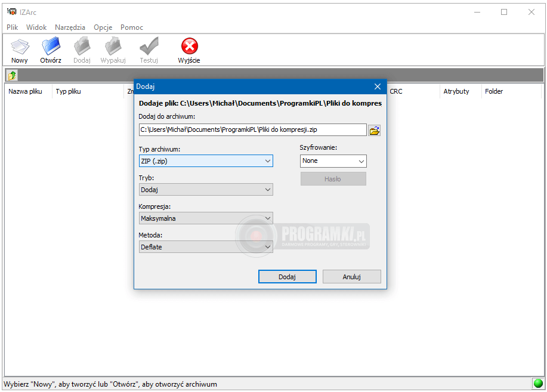This screenshot has width=547, height=392.
Task: Confirm with the Dodaj dialog button
Action: tap(287, 276)
